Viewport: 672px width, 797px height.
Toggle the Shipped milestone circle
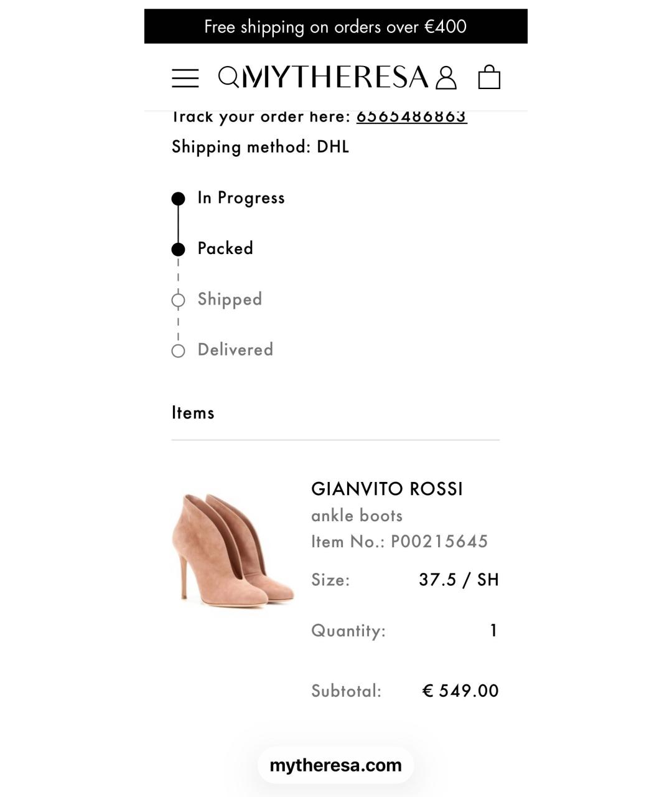coord(179,299)
